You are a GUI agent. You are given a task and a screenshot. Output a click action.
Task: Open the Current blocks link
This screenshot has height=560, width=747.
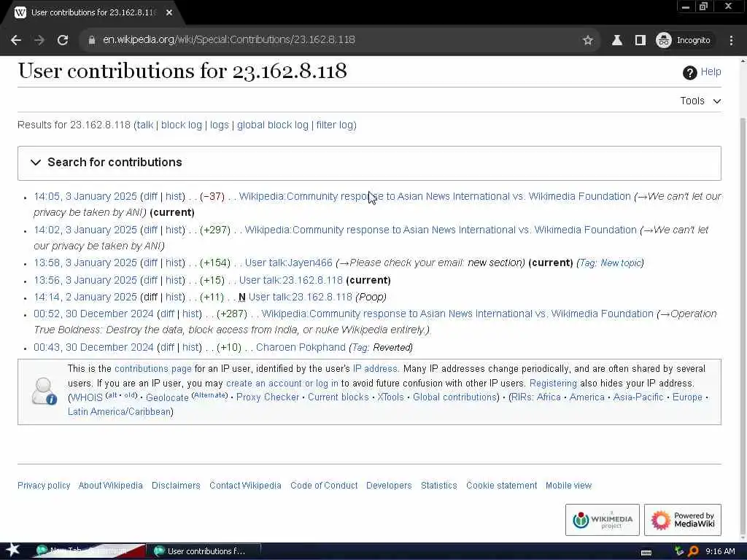(338, 397)
